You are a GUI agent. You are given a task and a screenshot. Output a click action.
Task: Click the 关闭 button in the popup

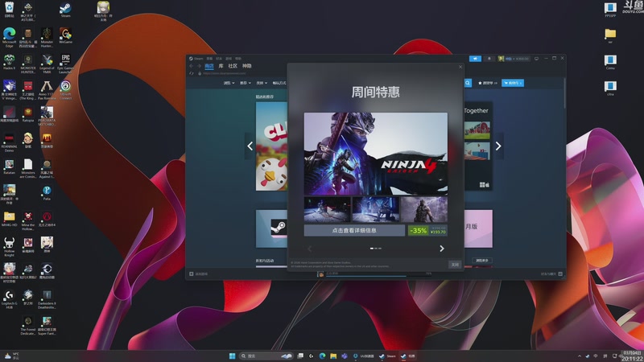(x=455, y=265)
